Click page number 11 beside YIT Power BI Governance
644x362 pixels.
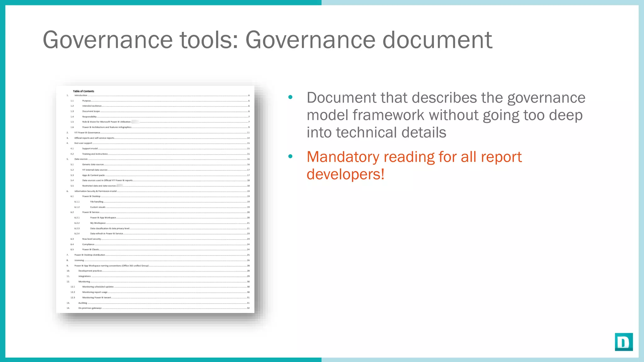coord(248,133)
